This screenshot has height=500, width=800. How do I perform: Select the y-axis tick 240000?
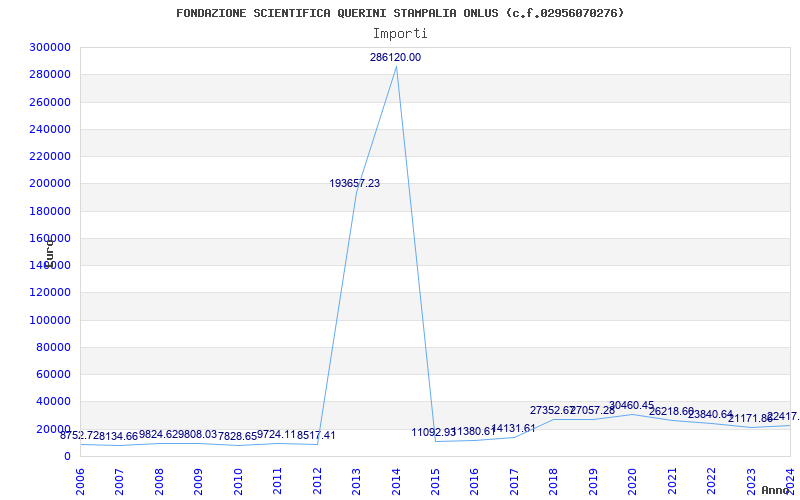click(50, 130)
